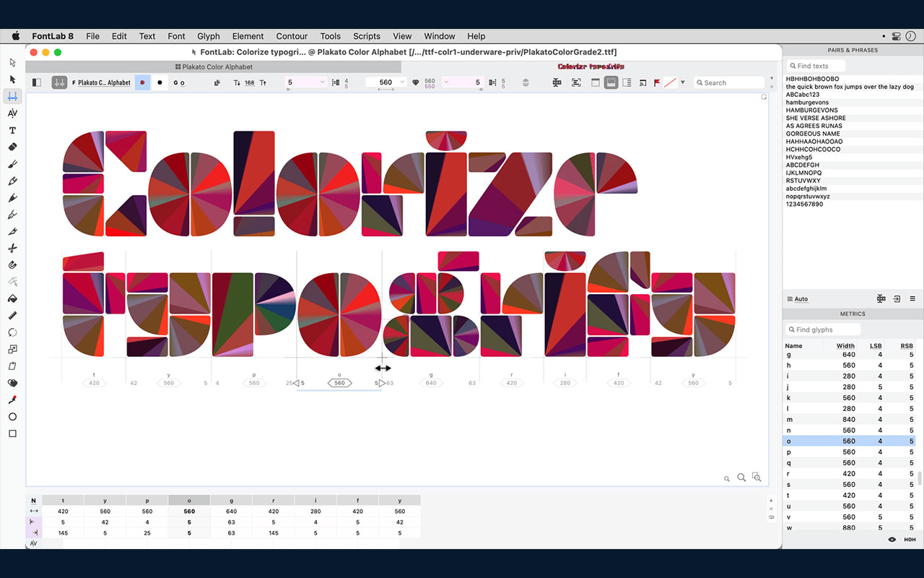Select phrase 'hamburgevons' in the list

click(807, 103)
